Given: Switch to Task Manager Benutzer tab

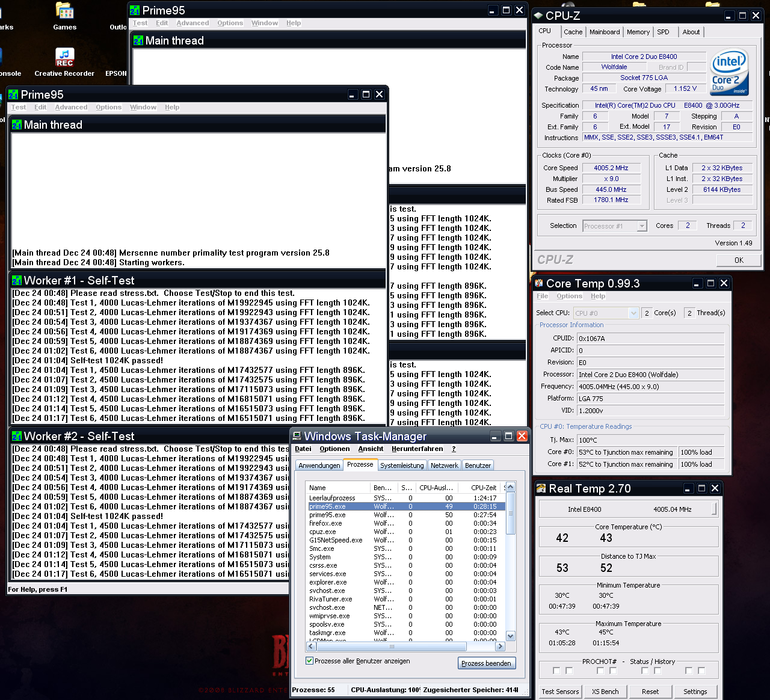Looking at the screenshot, I should [x=478, y=465].
